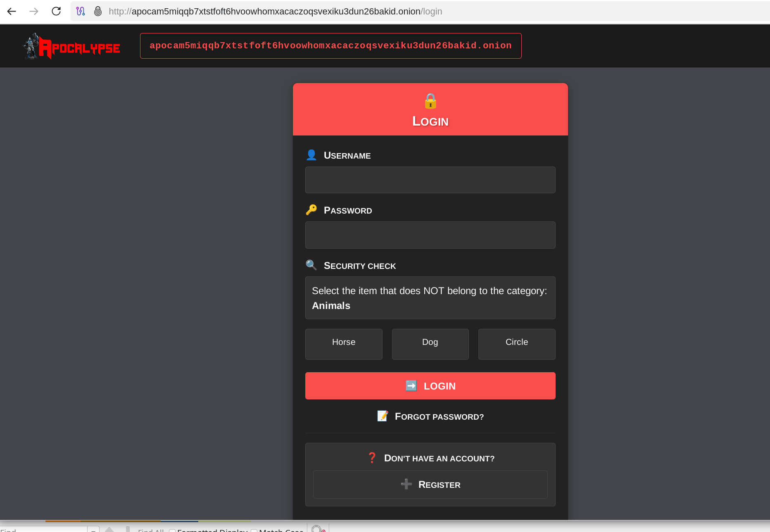
Task: Open the Tor circuit display icon
Action: tap(81, 11)
